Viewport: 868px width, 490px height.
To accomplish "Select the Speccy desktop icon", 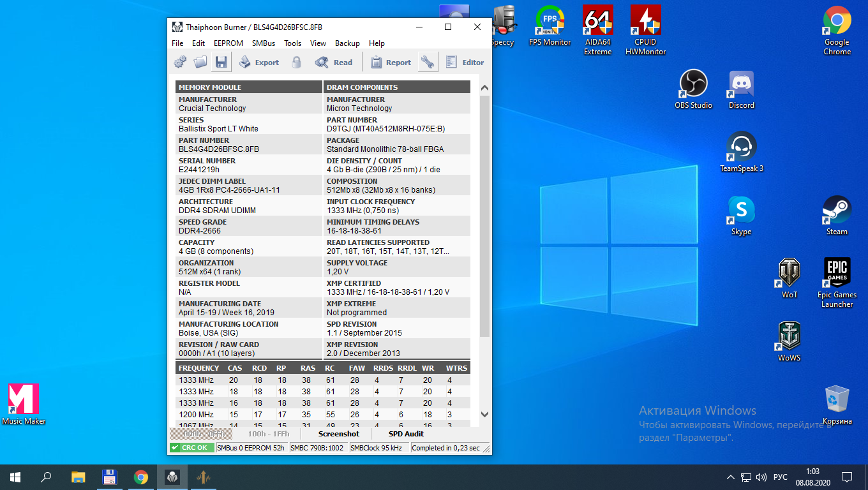I will coord(502,27).
